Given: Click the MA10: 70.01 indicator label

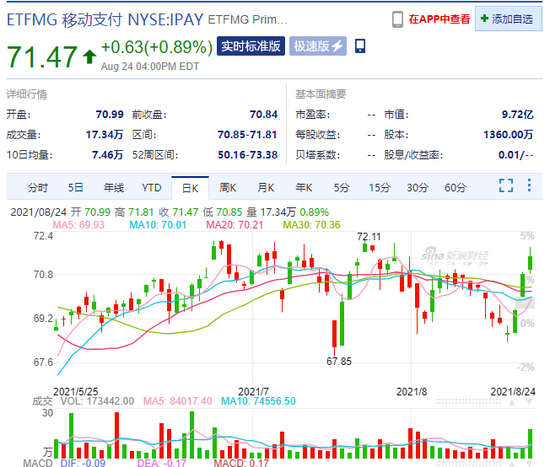Looking at the screenshot, I should tap(157, 225).
